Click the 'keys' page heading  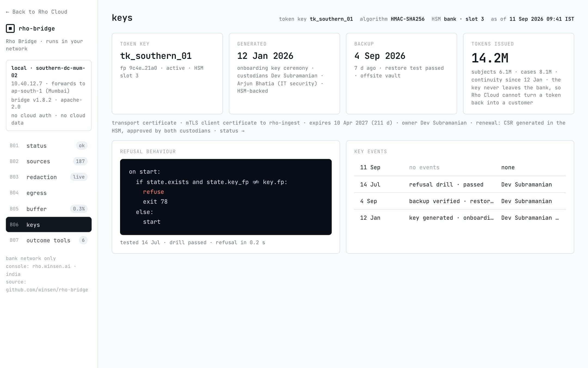pos(122,18)
